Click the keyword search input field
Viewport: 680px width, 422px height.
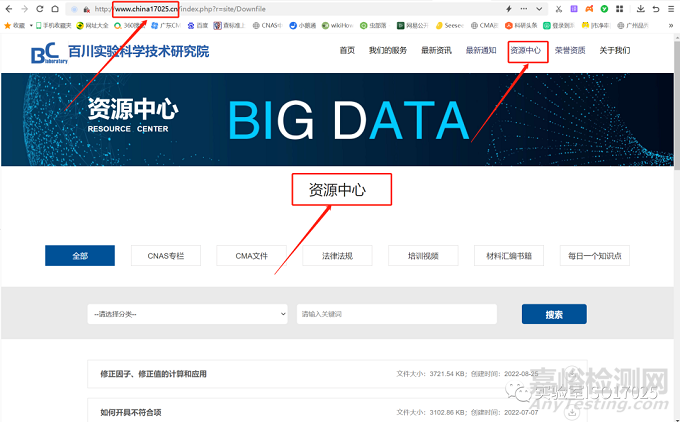[x=397, y=314]
